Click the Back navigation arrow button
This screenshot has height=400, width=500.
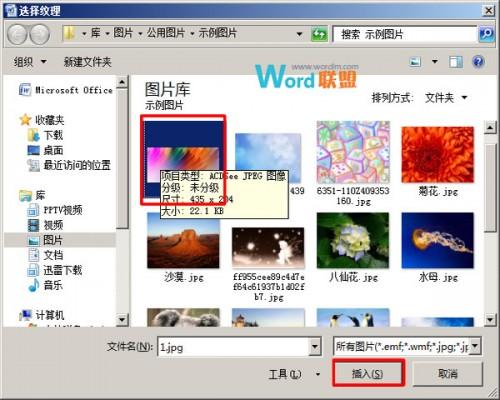click(17, 34)
